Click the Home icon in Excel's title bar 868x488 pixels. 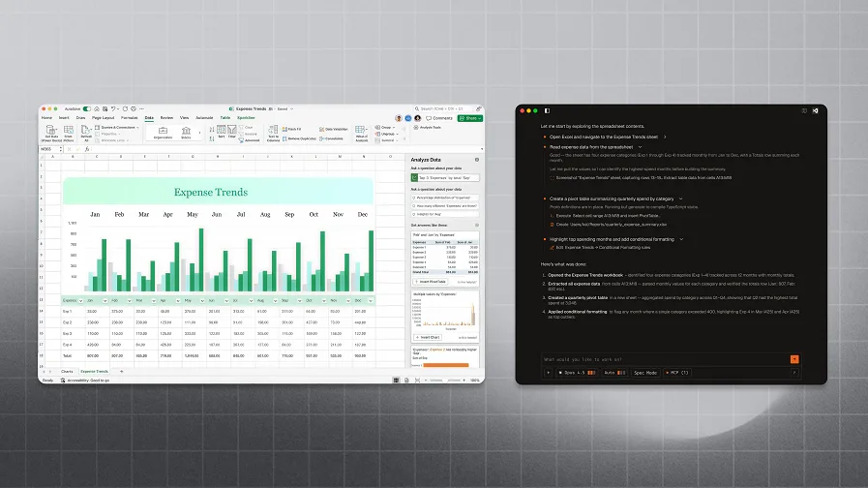(x=97, y=109)
